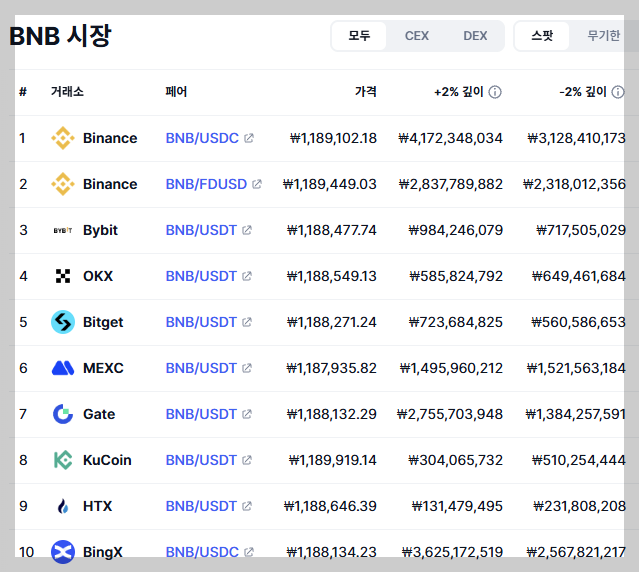Click the MEXC exchange logo

[63, 368]
